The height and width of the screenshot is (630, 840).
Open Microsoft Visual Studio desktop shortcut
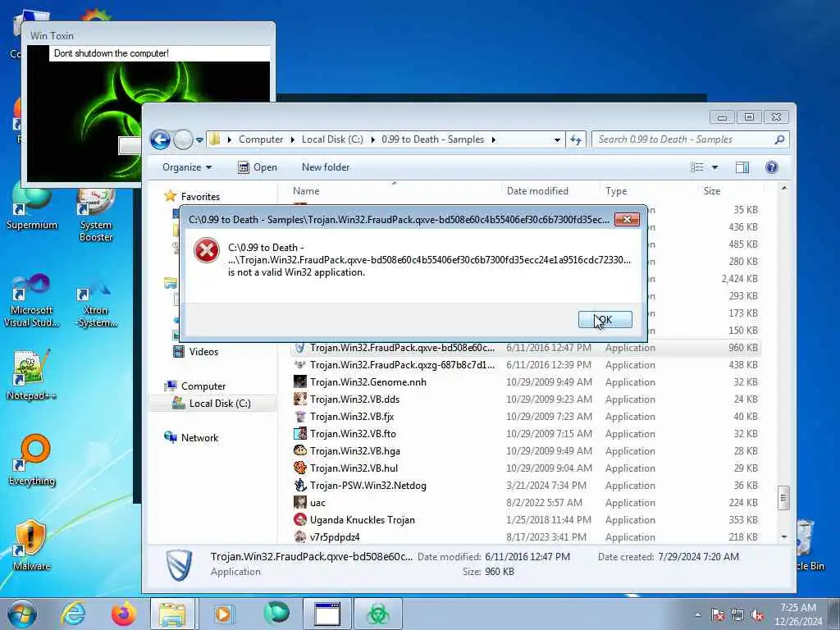pos(32,300)
